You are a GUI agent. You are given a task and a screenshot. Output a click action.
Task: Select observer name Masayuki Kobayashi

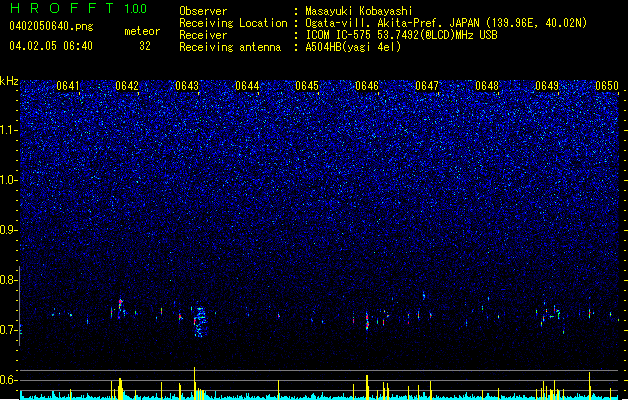359,11
